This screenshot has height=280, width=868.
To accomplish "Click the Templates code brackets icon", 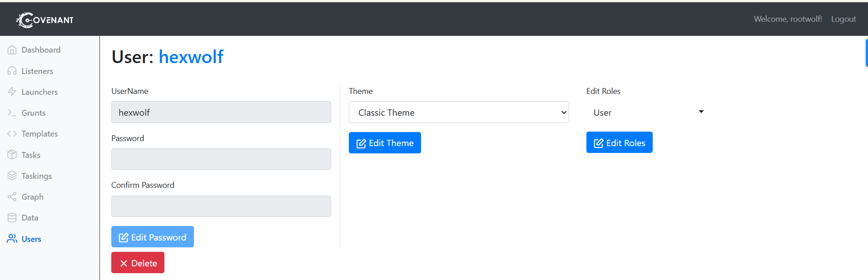I will pyautogui.click(x=12, y=134).
